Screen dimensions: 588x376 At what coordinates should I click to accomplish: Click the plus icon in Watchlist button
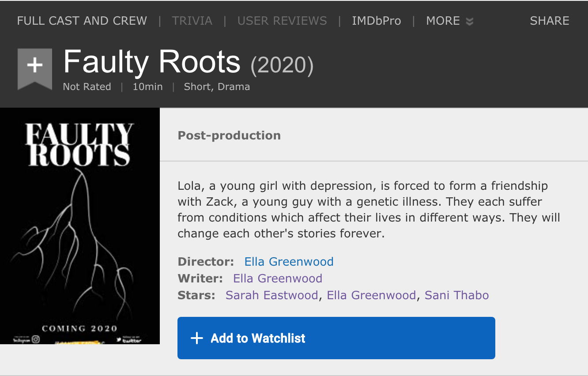197,338
